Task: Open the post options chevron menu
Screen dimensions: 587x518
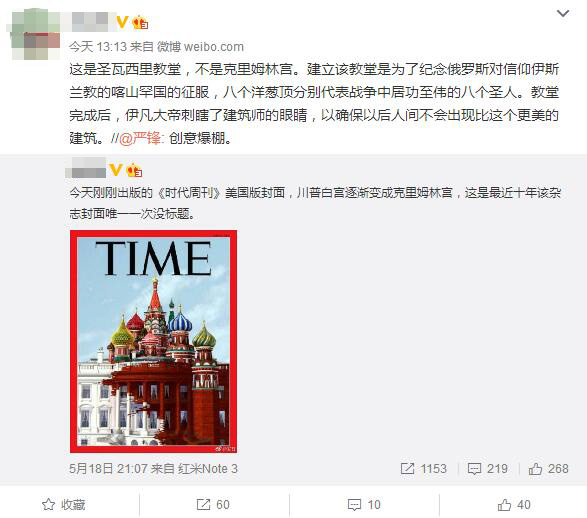Action: pyautogui.click(x=563, y=14)
